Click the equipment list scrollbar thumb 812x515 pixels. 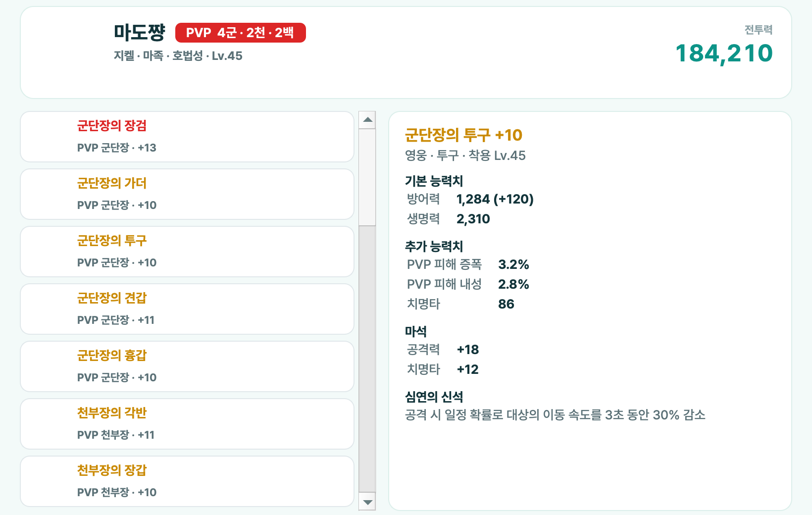(367, 177)
